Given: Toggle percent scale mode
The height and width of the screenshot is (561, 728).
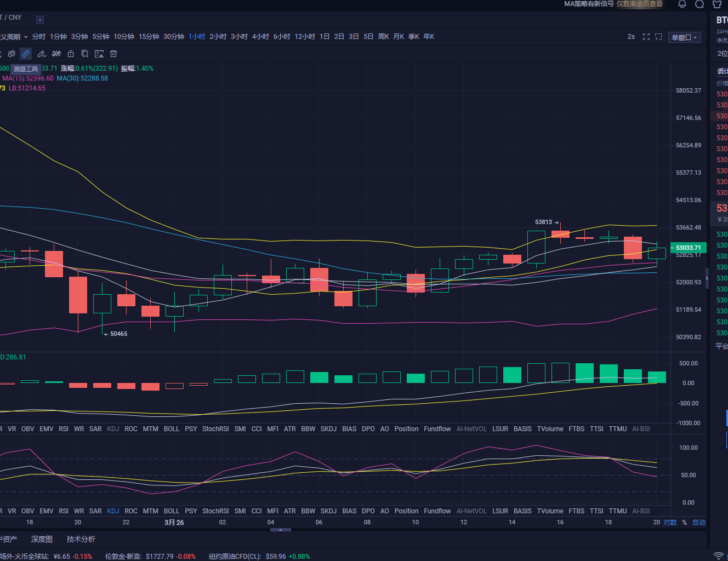Looking at the screenshot, I should [684, 522].
